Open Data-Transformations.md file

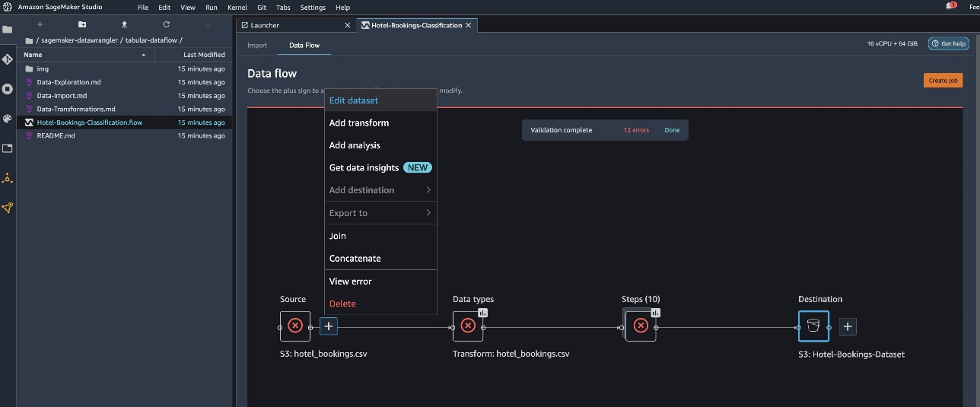pyautogui.click(x=126, y=109)
